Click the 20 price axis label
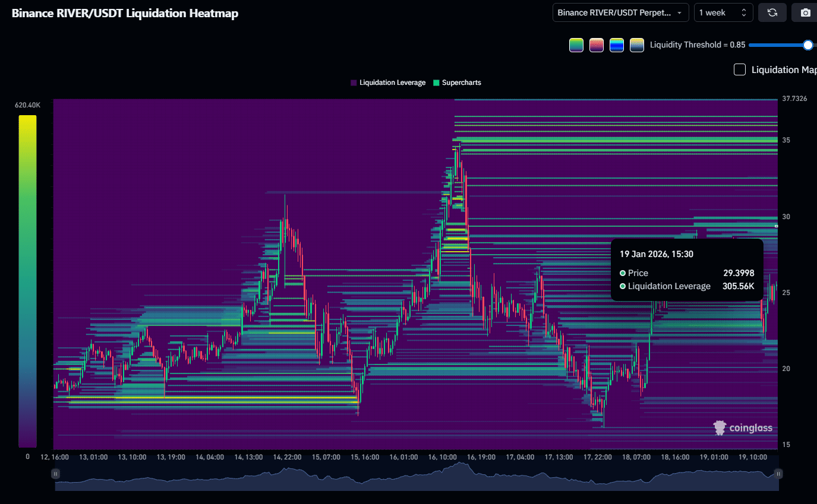Image resolution: width=817 pixels, height=504 pixels. [x=786, y=369]
